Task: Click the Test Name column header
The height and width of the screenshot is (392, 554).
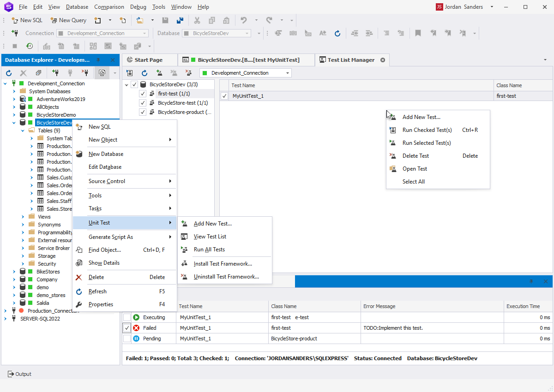Action: 243,85
